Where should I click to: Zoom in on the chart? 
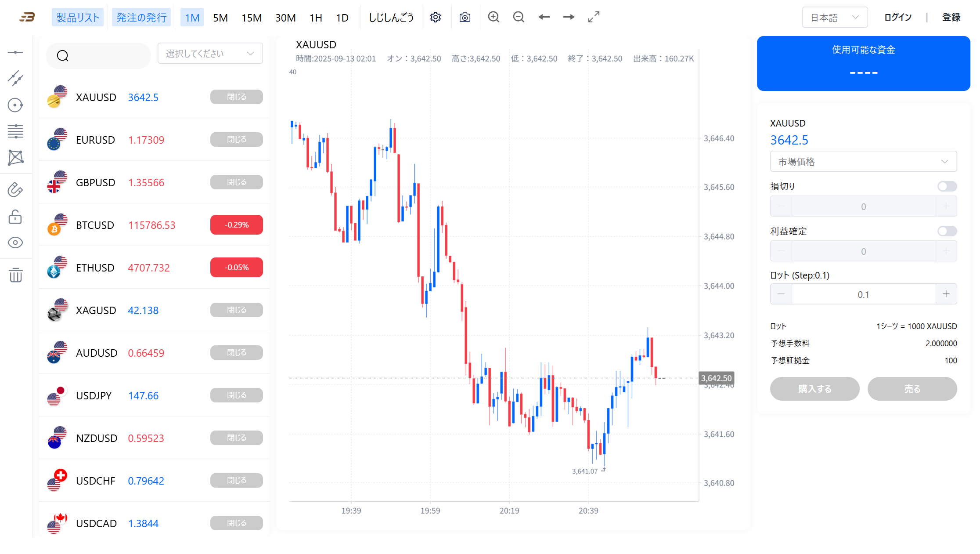coord(494,17)
